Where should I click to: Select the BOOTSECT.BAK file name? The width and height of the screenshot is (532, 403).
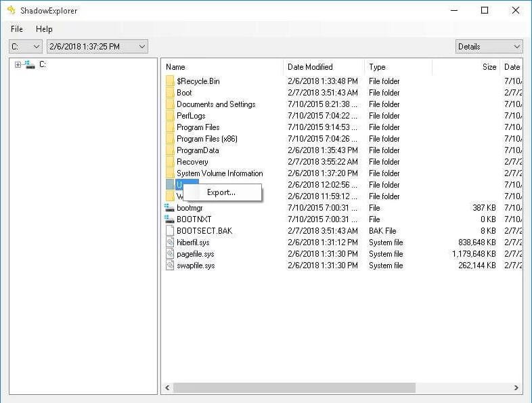click(x=204, y=231)
